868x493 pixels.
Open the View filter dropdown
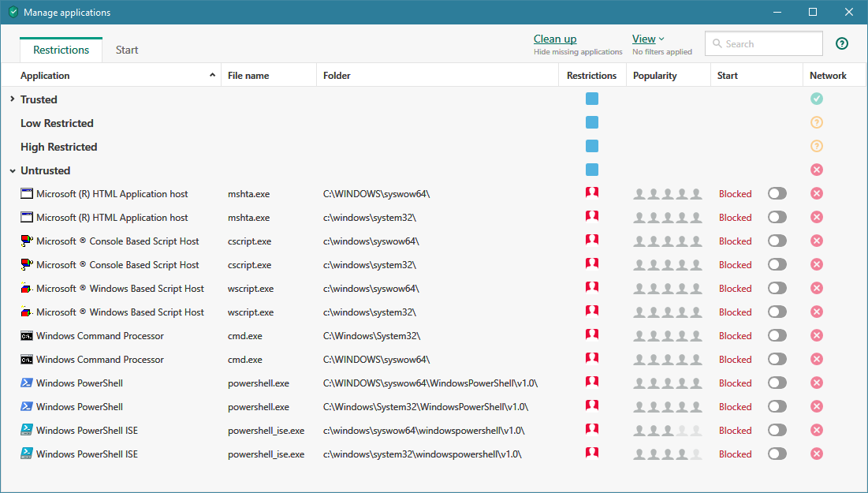tap(648, 39)
